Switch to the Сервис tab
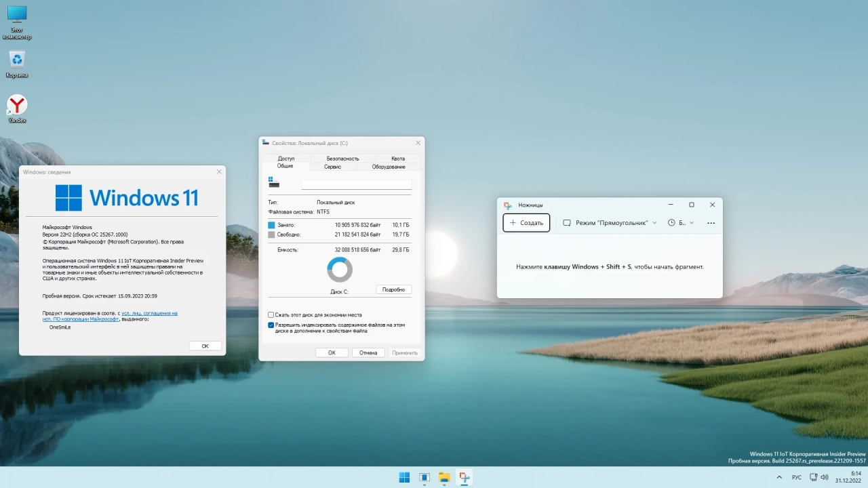This screenshot has width=868, height=488. 332,167
